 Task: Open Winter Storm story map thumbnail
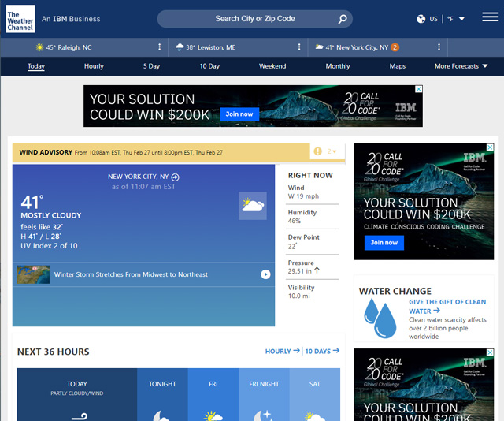coord(33,274)
